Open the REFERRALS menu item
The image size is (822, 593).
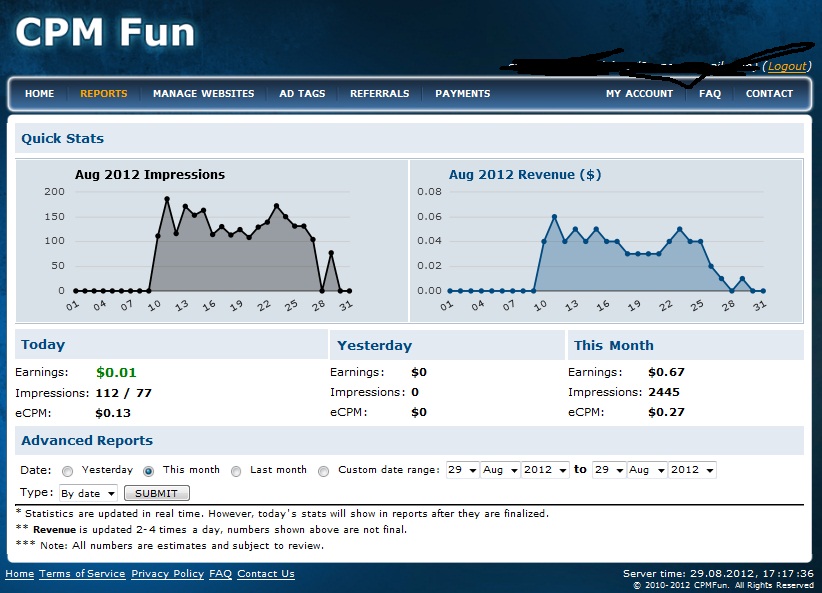[380, 93]
